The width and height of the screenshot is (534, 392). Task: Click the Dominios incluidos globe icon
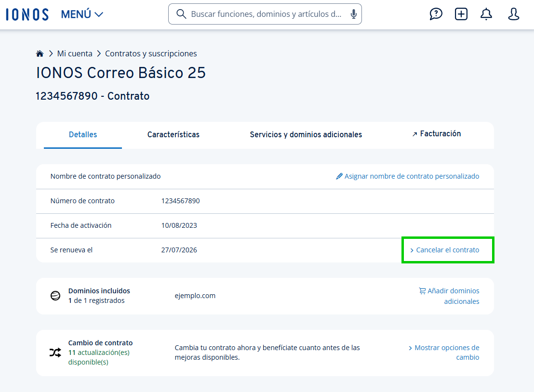click(55, 296)
